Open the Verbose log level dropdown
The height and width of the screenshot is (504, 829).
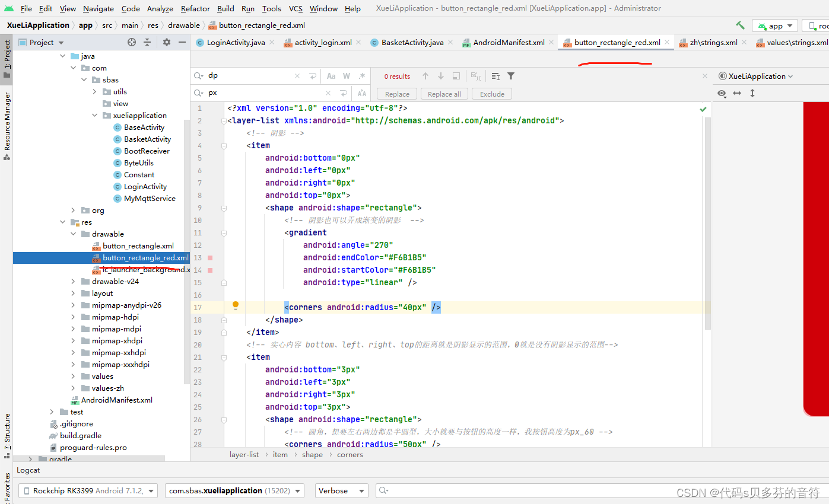[x=341, y=490]
